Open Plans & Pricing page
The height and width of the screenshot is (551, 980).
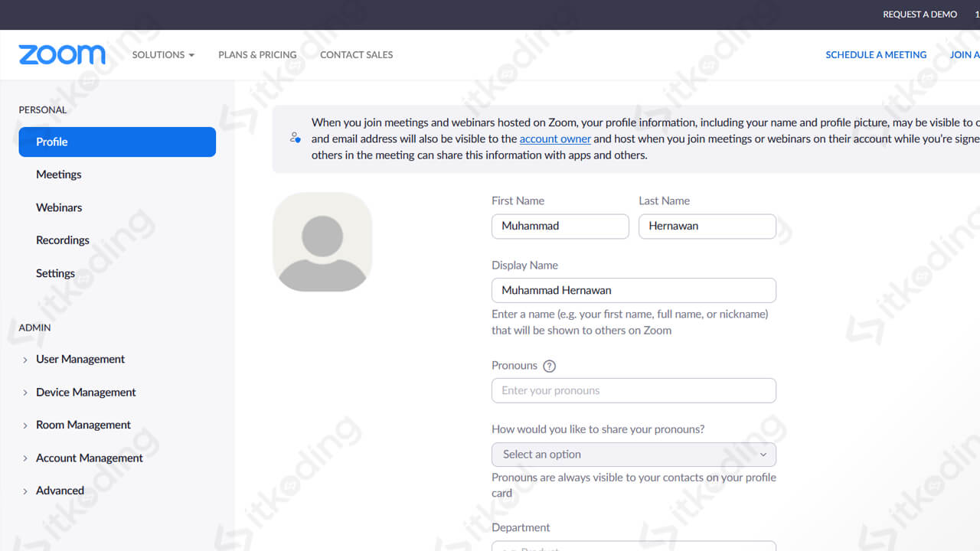(257, 54)
